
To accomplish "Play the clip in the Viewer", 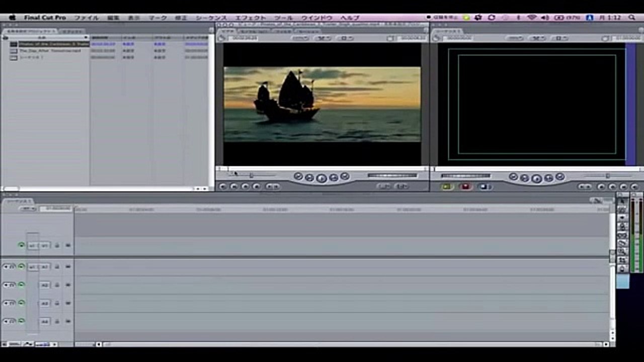I will click(321, 178).
